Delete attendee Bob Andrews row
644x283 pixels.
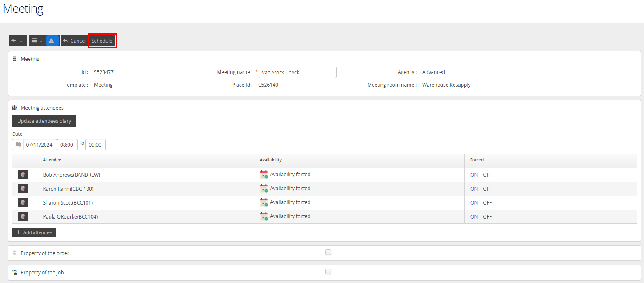(x=23, y=175)
